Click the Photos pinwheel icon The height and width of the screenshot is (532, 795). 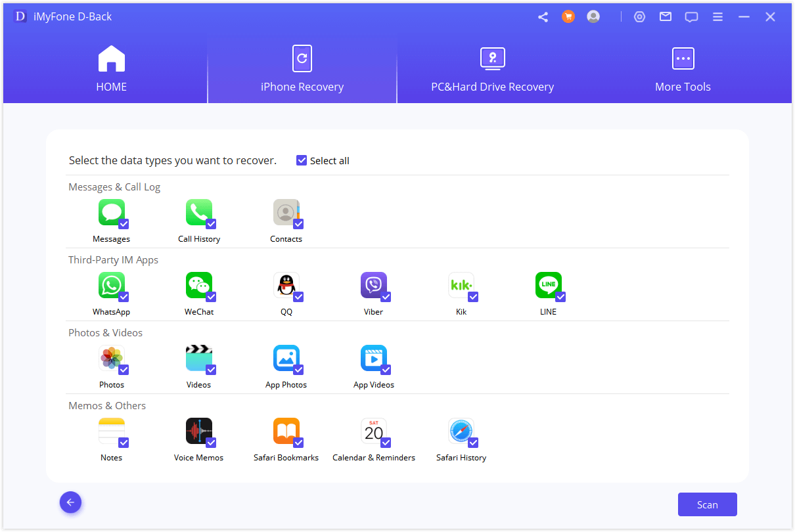tap(112, 358)
